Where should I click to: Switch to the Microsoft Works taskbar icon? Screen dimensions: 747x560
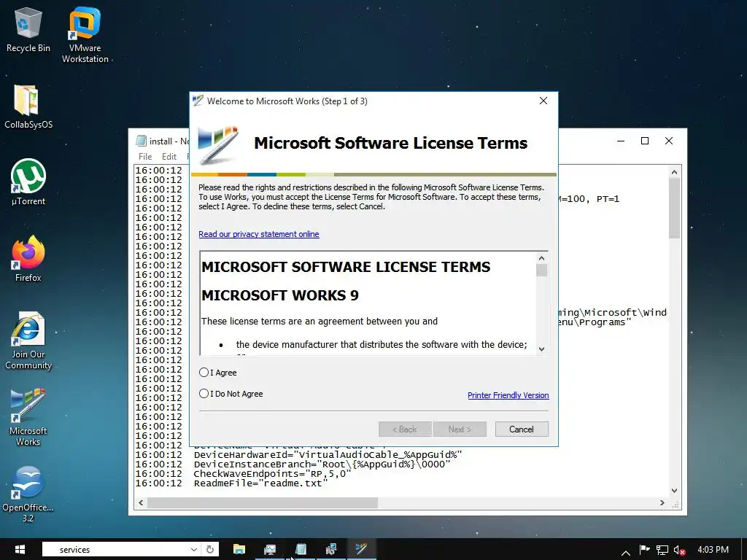(x=361, y=550)
